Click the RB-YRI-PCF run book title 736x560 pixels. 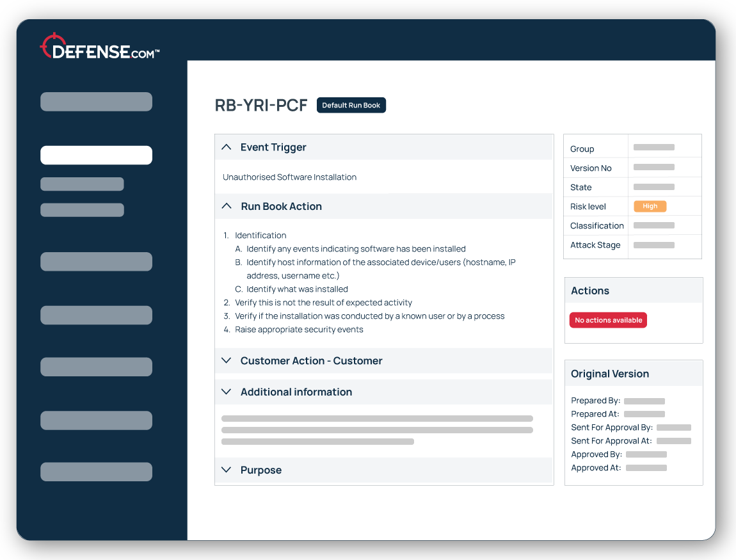262,105
